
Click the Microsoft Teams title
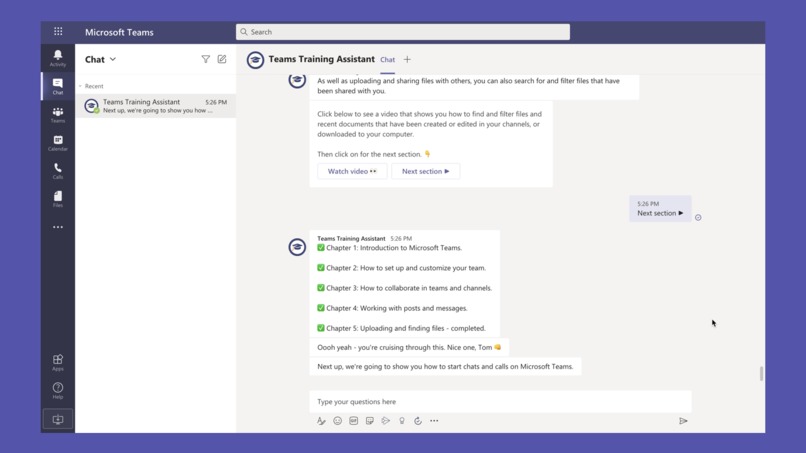pyautogui.click(x=119, y=32)
